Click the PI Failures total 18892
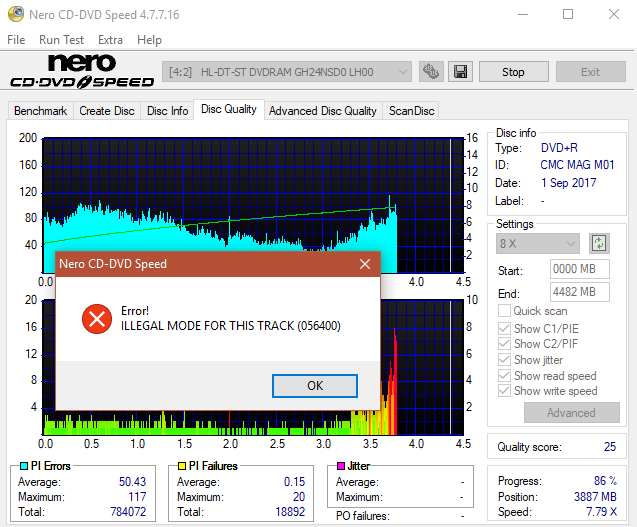 (290, 512)
